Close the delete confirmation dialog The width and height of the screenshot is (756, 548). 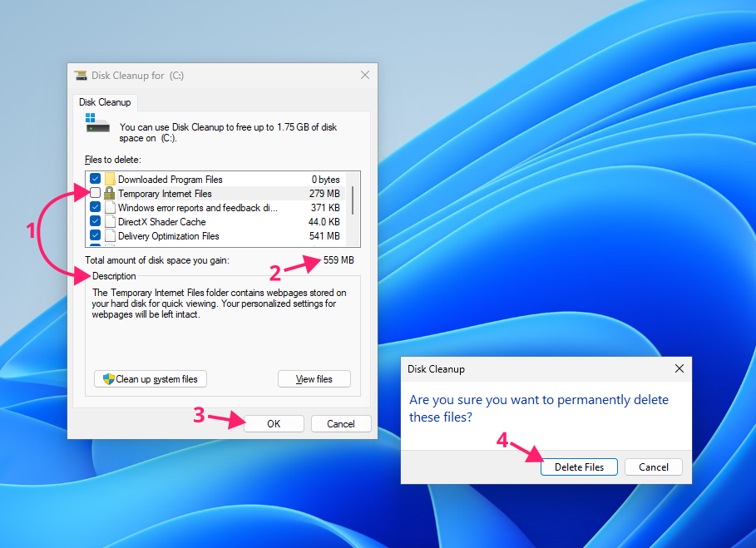(679, 368)
